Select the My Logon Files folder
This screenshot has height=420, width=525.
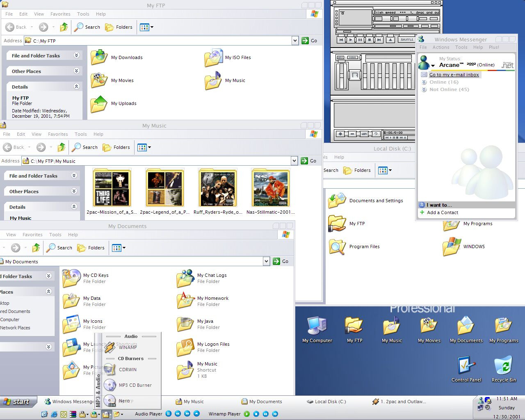(x=203, y=347)
